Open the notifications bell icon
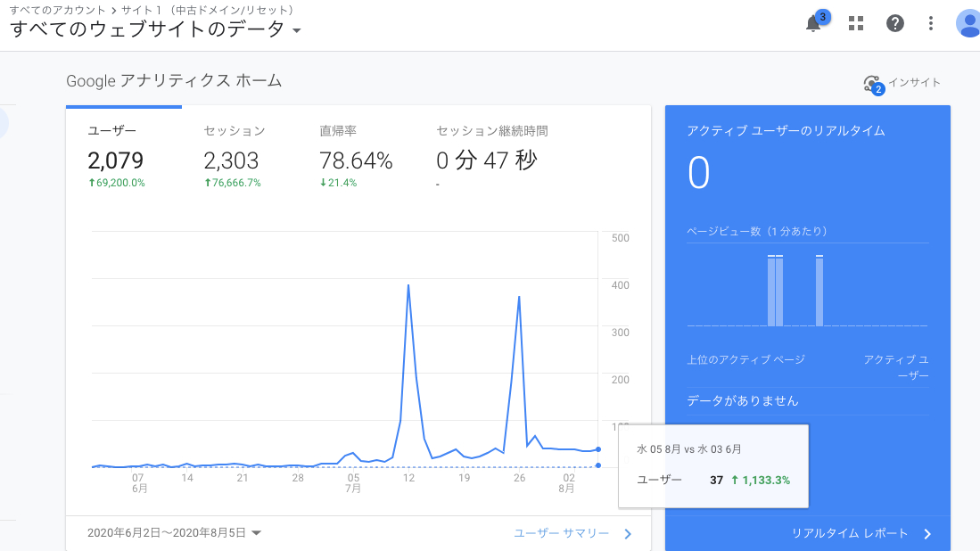This screenshot has width=980, height=551. [812, 23]
